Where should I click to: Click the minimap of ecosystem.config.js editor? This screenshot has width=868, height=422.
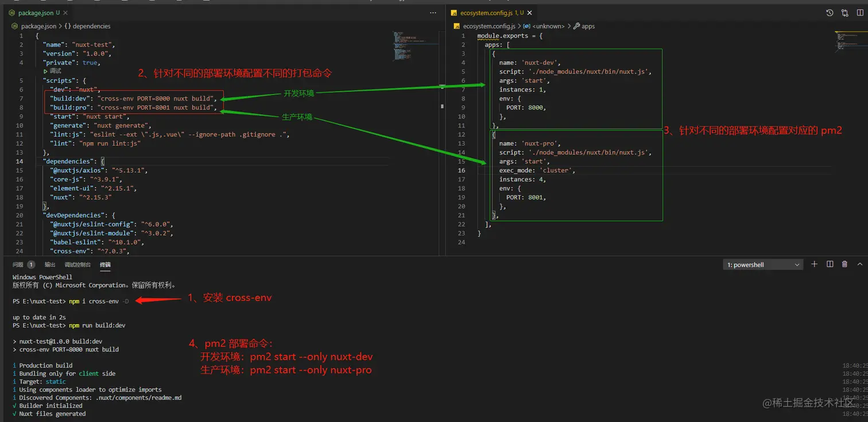pyautogui.click(x=851, y=43)
